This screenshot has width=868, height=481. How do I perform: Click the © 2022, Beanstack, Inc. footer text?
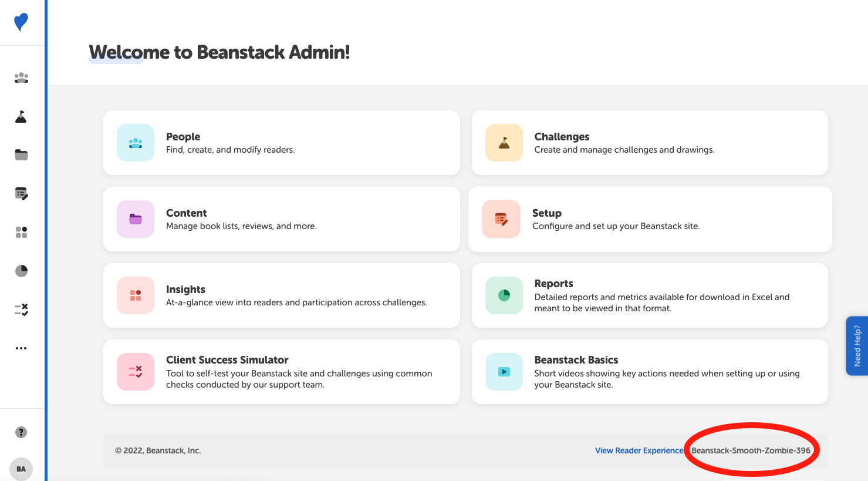coord(158,450)
